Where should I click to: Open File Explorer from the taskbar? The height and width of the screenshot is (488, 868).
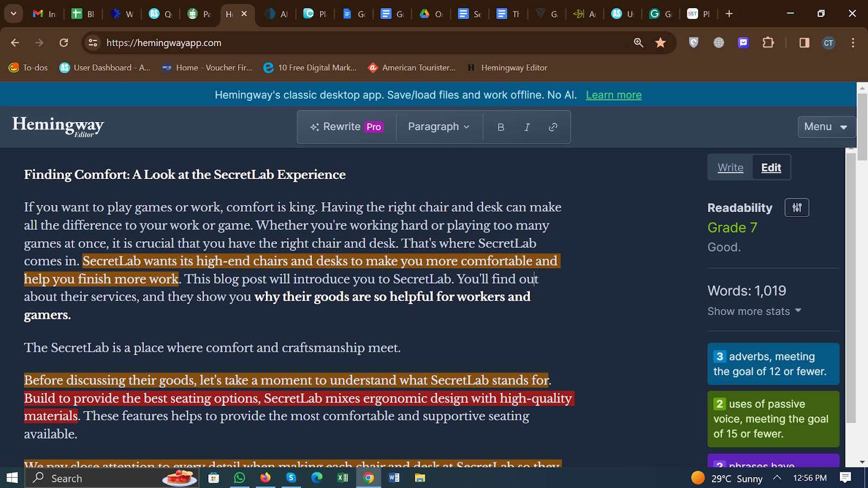[x=420, y=478]
